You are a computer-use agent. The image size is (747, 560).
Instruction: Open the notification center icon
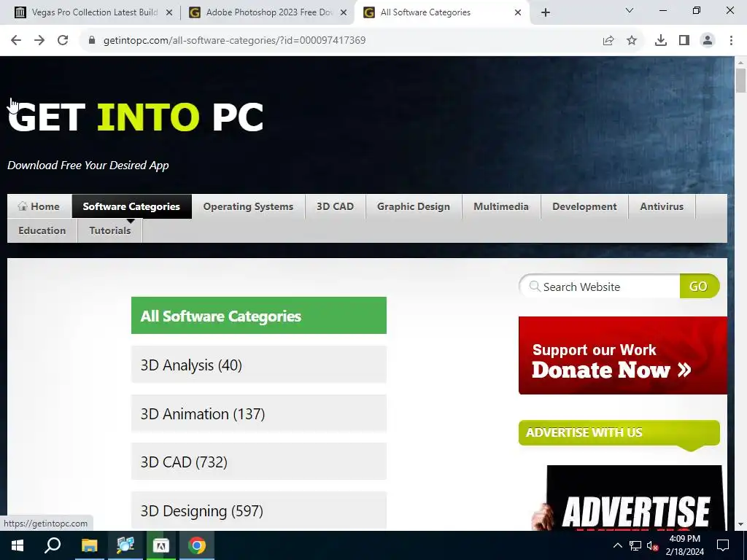coord(723,545)
